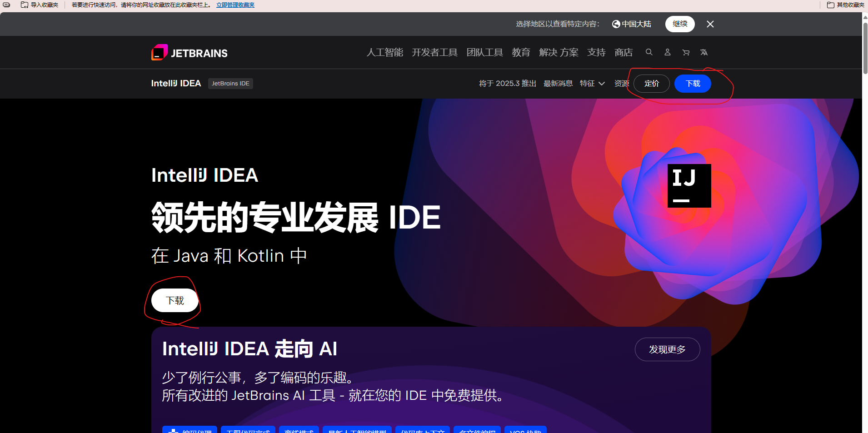Open the 其他收藏夹 folder

[845, 5]
